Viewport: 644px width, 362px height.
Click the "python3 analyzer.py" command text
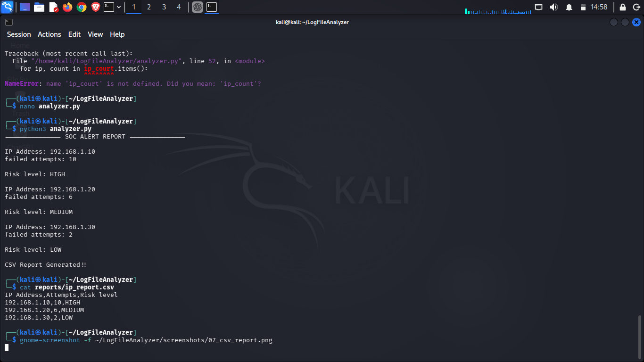coord(56,129)
